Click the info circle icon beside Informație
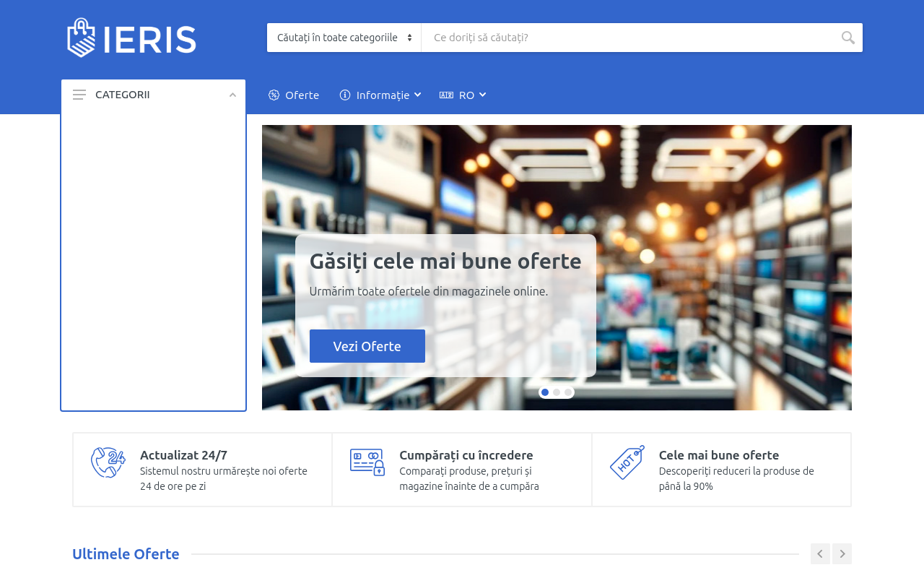Screen dimensions: 924x578 tap(345, 95)
